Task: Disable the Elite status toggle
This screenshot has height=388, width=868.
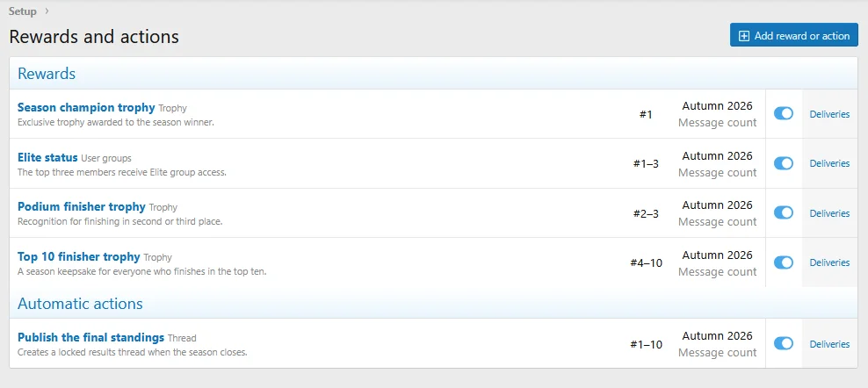Action: pos(784,163)
